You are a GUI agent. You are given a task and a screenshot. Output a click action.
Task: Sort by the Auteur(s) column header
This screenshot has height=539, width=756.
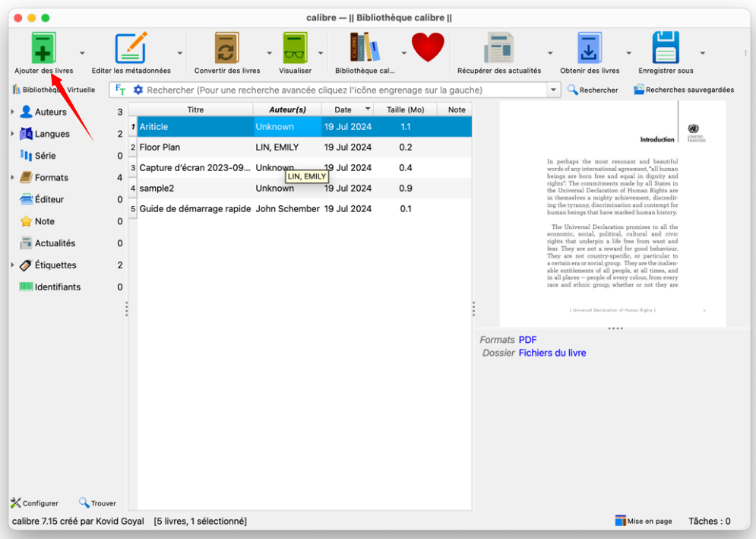pos(287,109)
